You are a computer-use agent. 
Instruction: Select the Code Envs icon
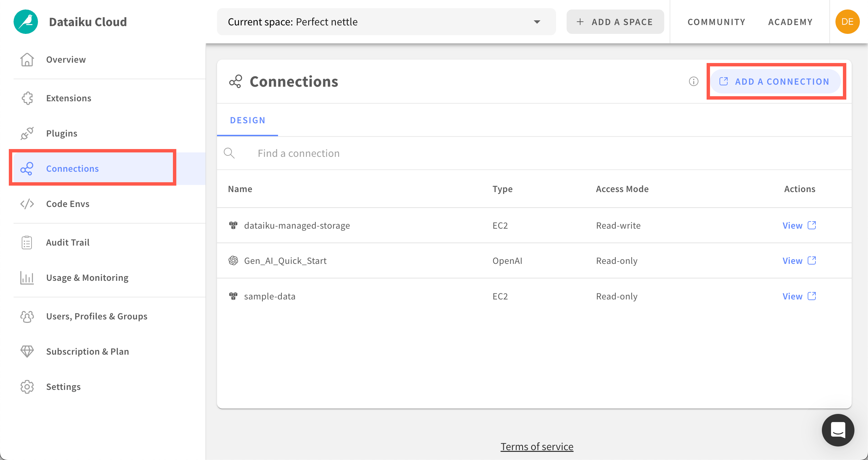tap(26, 204)
